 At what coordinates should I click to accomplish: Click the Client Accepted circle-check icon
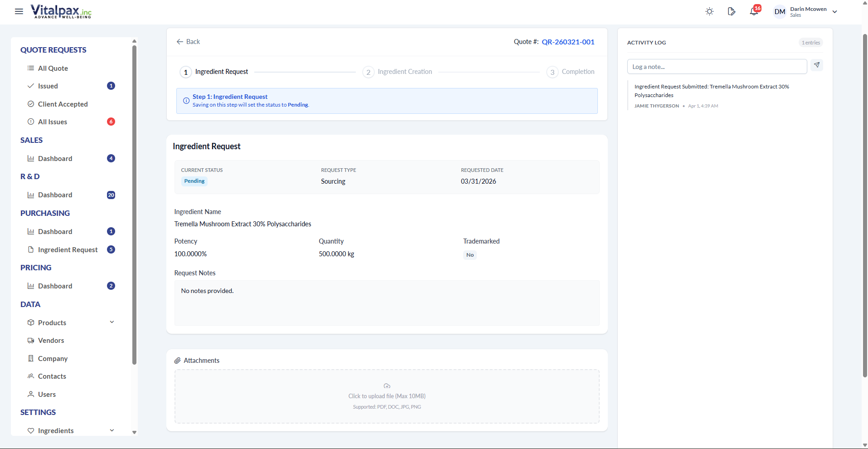(31, 104)
